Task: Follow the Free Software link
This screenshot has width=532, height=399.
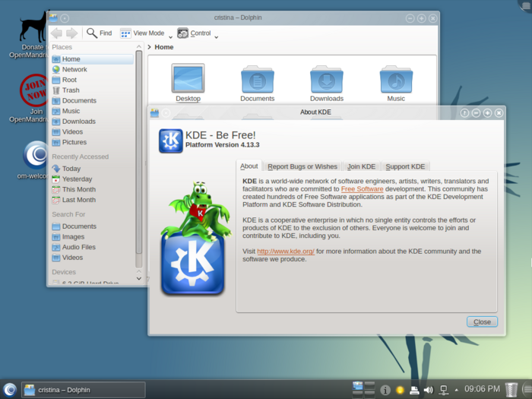Action: pos(362,189)
